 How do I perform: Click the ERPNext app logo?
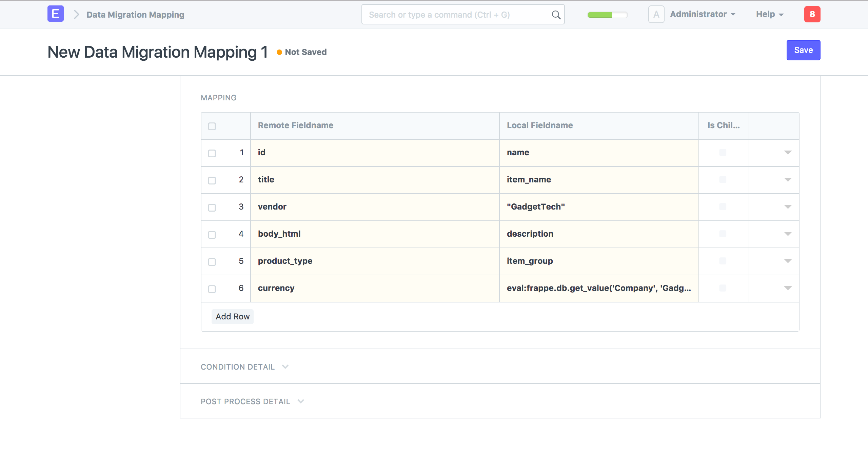55,14
